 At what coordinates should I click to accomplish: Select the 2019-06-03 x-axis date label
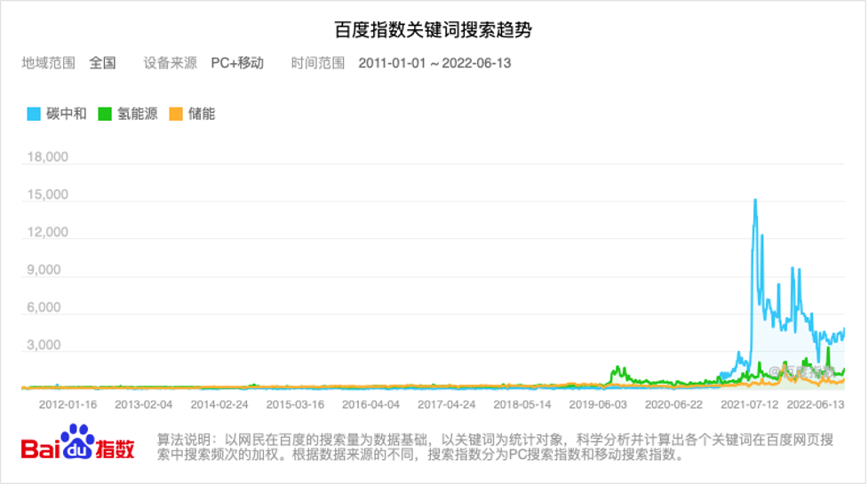pyautogui.click(x=598, y=403)
